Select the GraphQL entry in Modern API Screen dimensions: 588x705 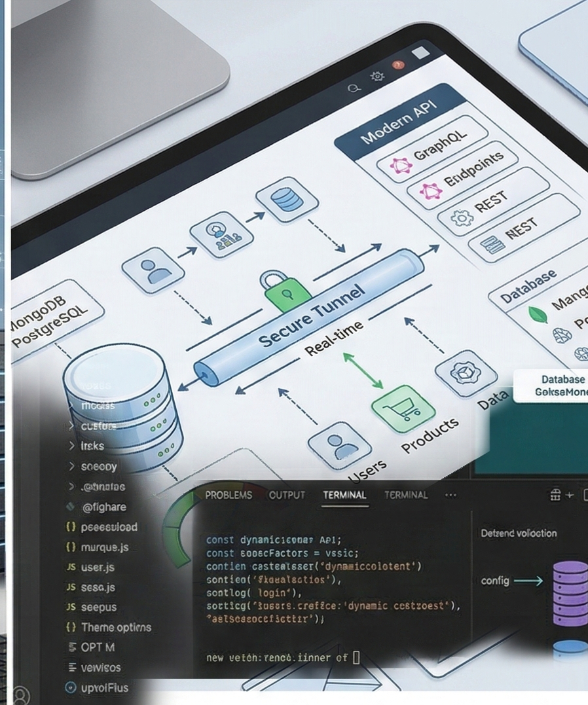432,149
